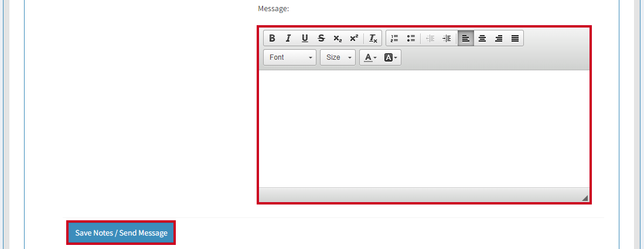Apply strikethrough formatting

click(321, 38)
